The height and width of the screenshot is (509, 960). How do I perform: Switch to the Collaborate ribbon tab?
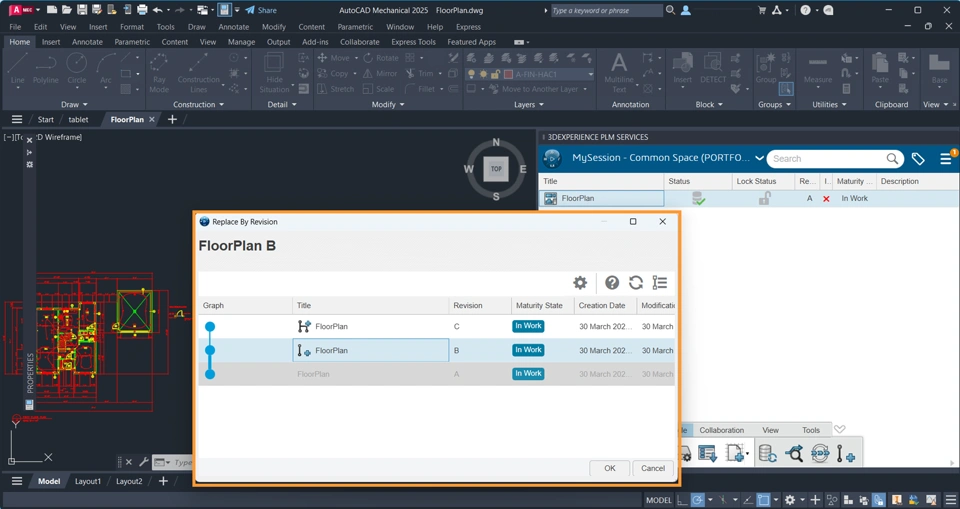click(359, 42)
